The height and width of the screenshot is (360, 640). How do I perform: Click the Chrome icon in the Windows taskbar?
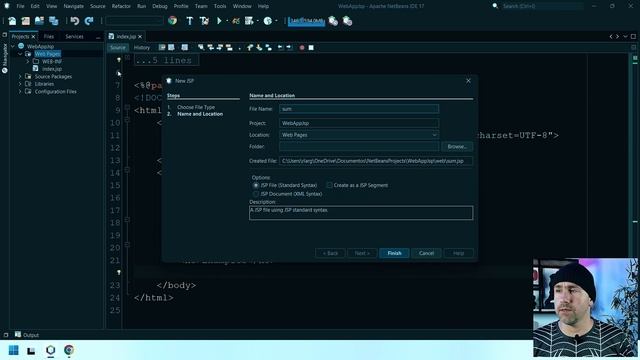[x=69, y=350]
